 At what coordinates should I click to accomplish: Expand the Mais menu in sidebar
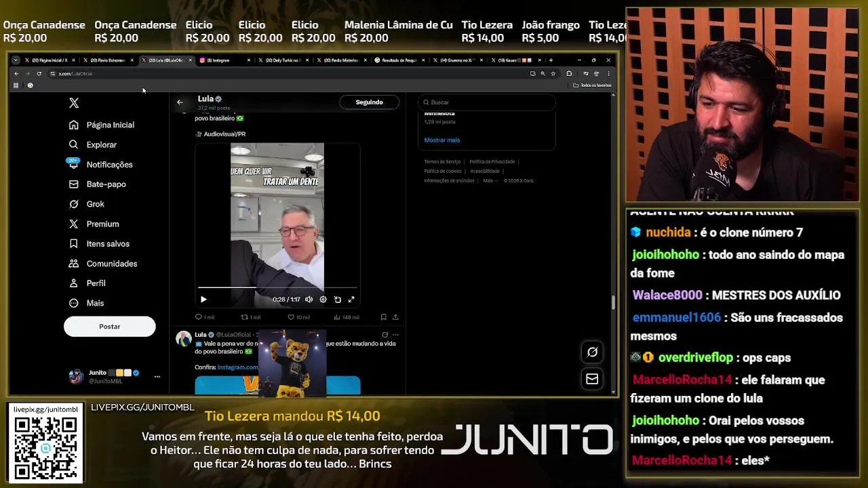coord(86,303)
